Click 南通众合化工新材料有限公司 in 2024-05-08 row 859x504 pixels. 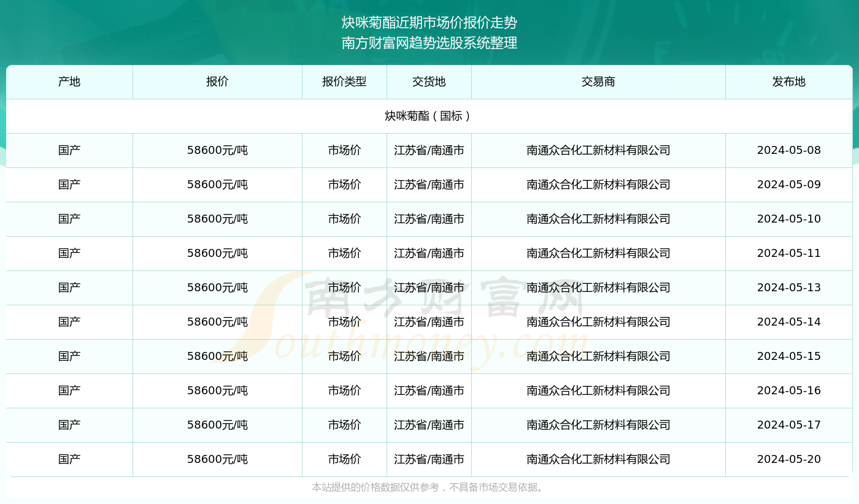(598, 150)
